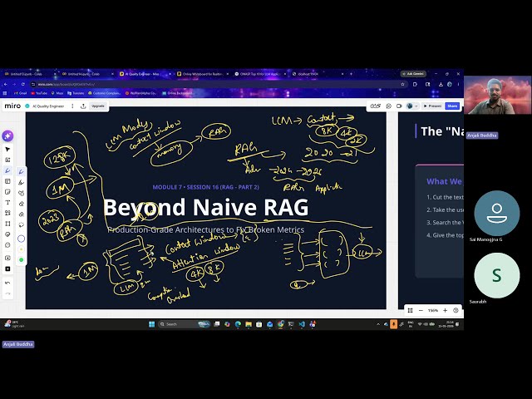Select the comment tool in left toolbar
The image size is (532, 399).
7,245
